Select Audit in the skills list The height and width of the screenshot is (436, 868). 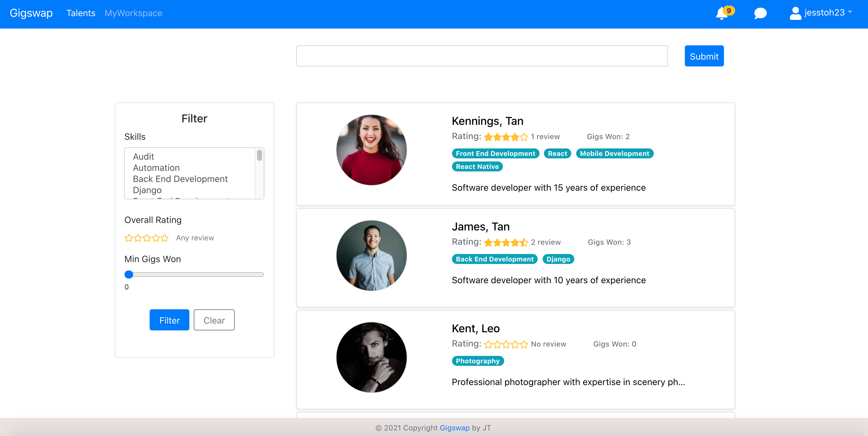tap(143, 157)
